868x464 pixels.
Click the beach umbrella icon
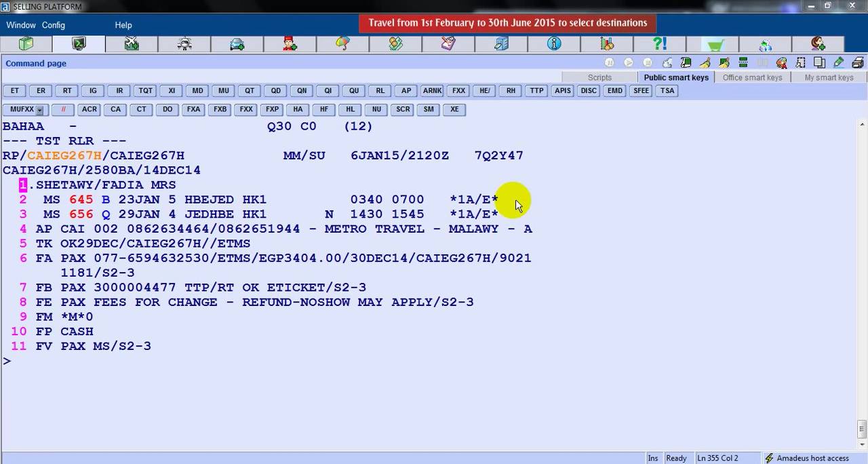point(343,44)
